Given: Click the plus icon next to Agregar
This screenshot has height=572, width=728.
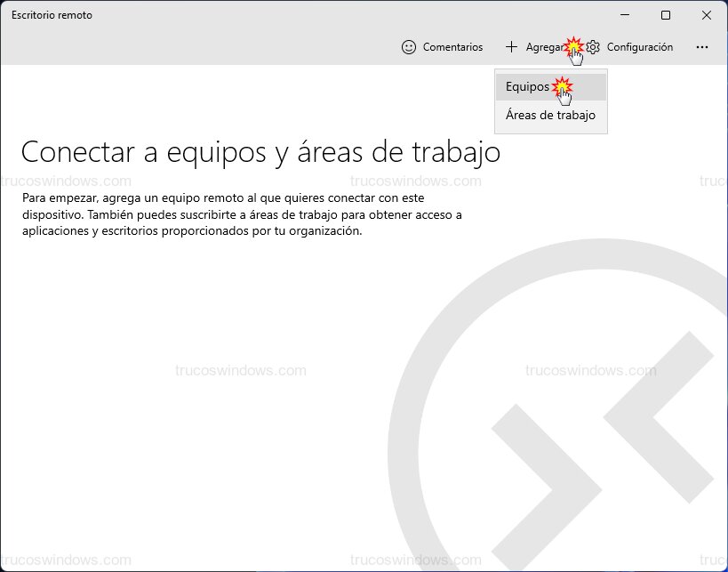Looking at the screenshot, I should (511, 47).
